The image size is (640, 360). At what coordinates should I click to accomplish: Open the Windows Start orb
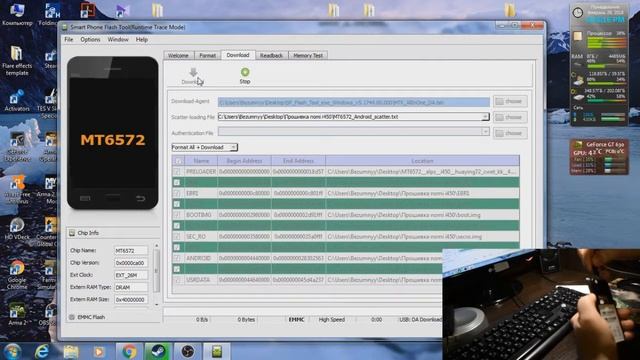pyautogui.click(x=12, y=351)
